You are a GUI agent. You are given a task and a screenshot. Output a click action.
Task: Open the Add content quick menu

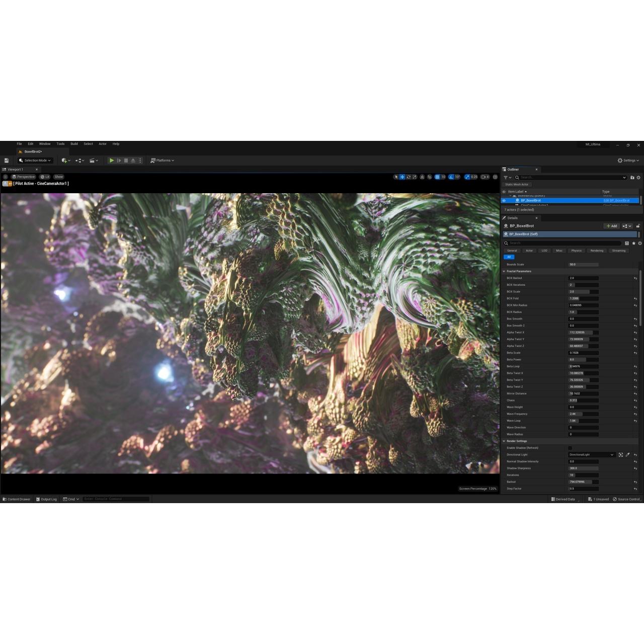point(65,160)
